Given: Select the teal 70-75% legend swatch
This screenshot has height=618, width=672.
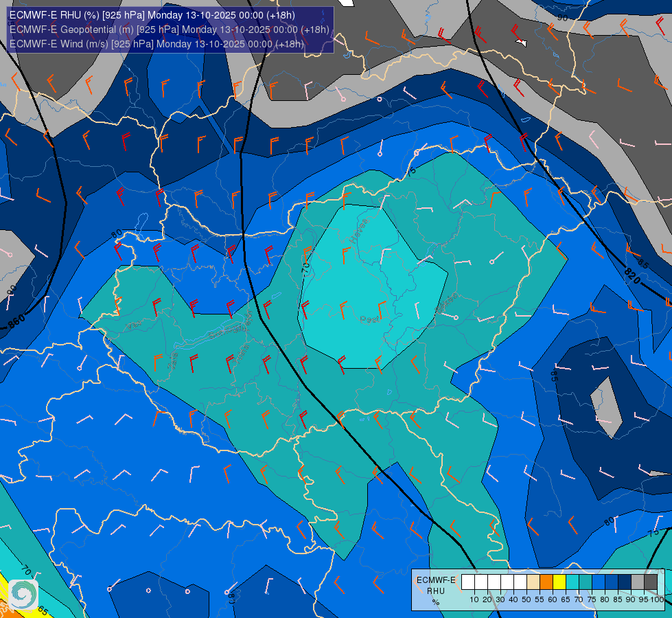Looking at the screenshot, I should pyautogui.click(x=586, y=582).
